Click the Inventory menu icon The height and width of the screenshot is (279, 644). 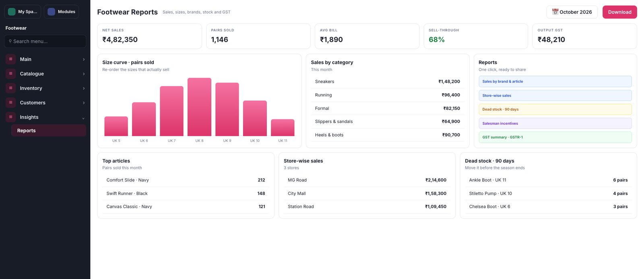coord(11,88)
